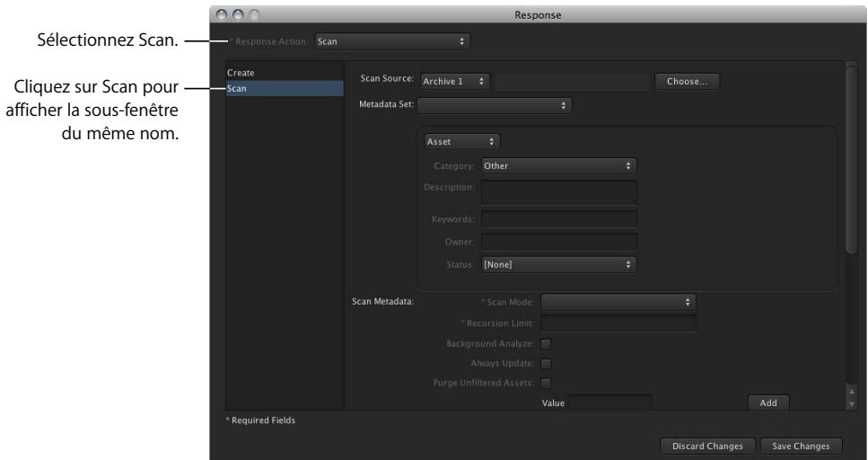This screenshot has width=868, height=460.
Task: Open the Category dropdown showing Other
Action: pos(558,165)
